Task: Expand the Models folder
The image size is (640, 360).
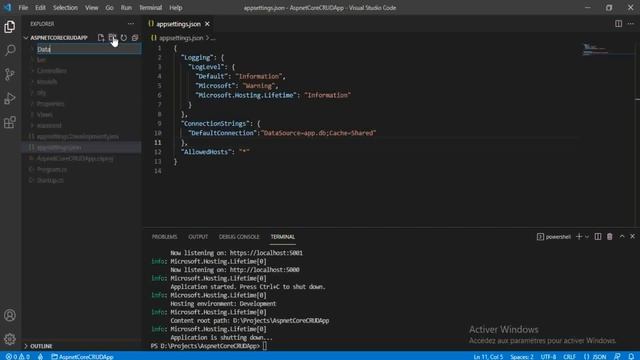Action: click(x=47, y=82)
